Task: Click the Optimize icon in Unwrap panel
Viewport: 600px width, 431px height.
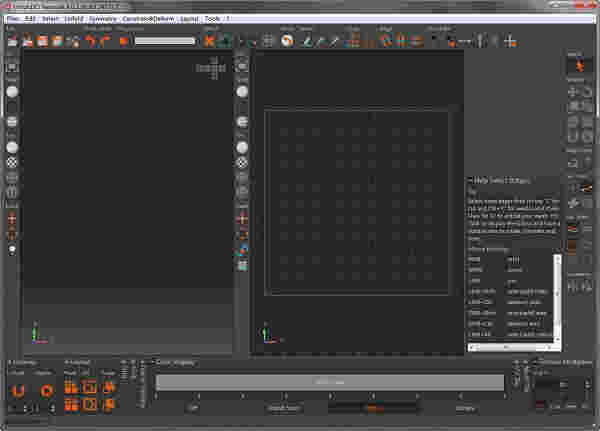Action: coord(46,389)
